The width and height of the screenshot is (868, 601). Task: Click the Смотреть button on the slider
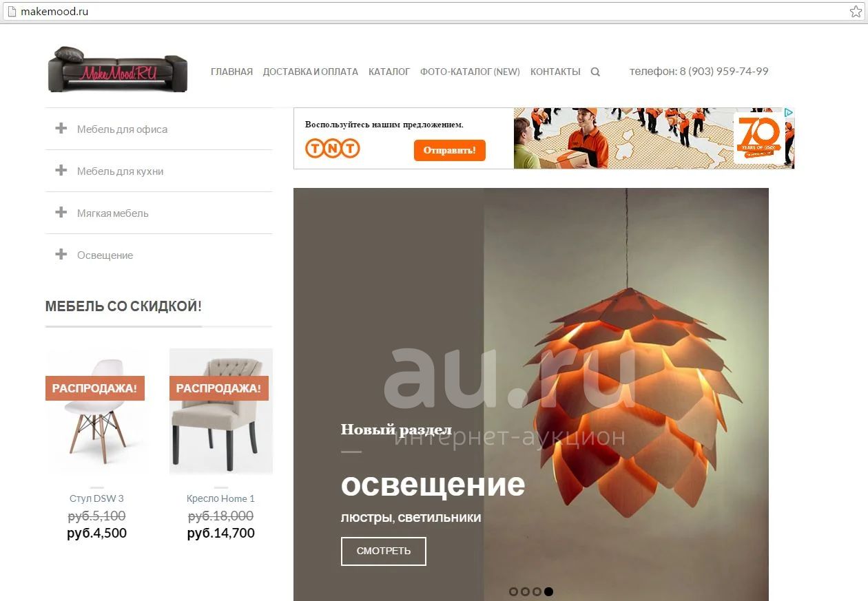coord(384,551)
